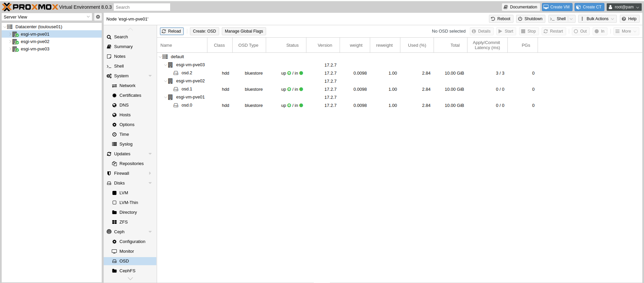This screenshot has height=283, width=644.
Task: Collapse the System menu section
Action: point(150,76)
